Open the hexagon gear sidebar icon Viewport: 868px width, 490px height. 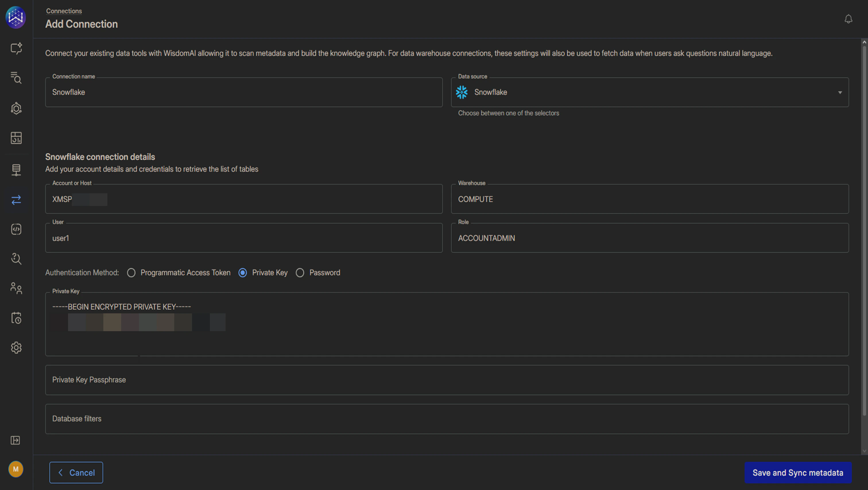16,108
